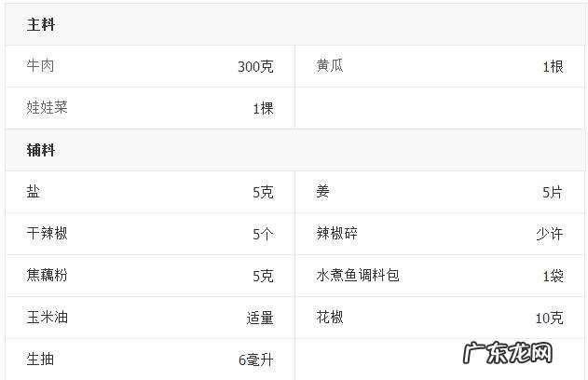The width and height of the screenshot is (588, 380).
Task: Click the 主料 section header
Action: pyautogui.click(x=41, y=25)
